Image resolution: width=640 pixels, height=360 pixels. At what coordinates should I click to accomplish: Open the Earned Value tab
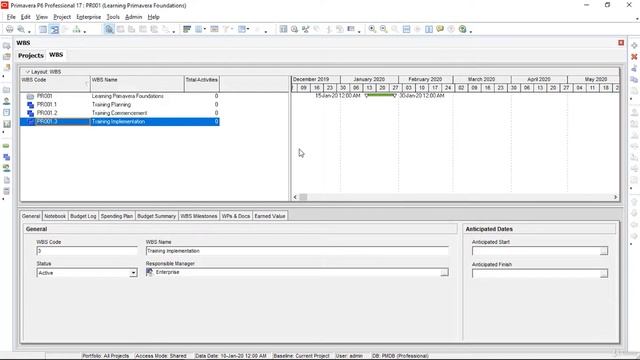tap(270, 216)
